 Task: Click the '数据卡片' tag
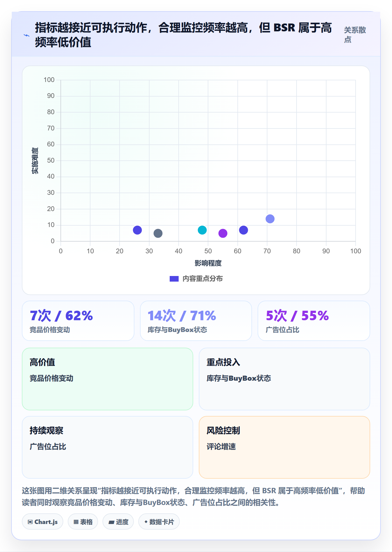coord(159,522)
